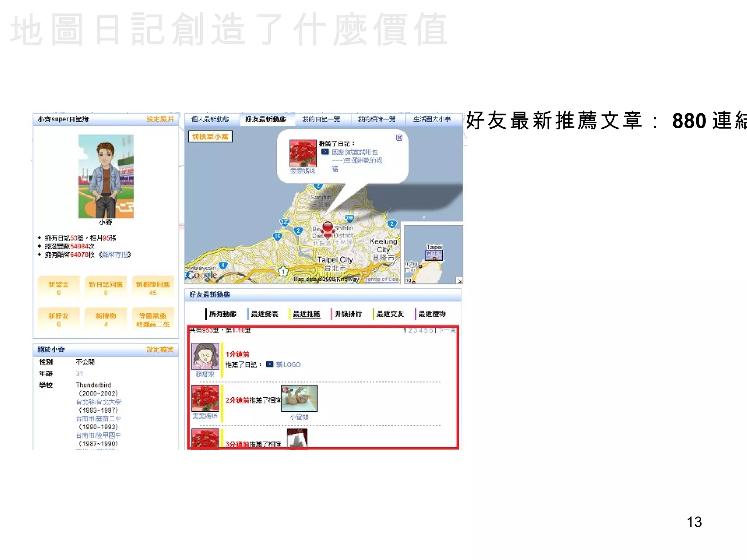The height and width of the screenshot is (560, 747).
Task: Click the 設定照片 link in profile header
Action: point(160,119)
